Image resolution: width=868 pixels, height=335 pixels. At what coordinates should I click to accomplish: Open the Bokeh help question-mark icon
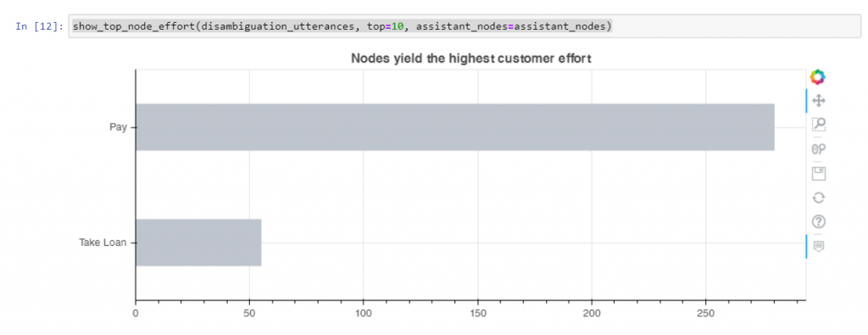coord(818,221)
